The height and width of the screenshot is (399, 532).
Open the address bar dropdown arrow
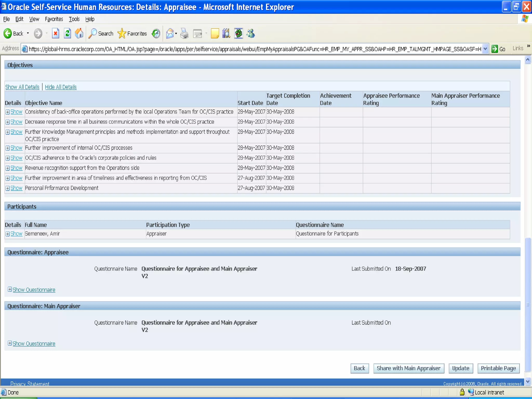(485, 49)
